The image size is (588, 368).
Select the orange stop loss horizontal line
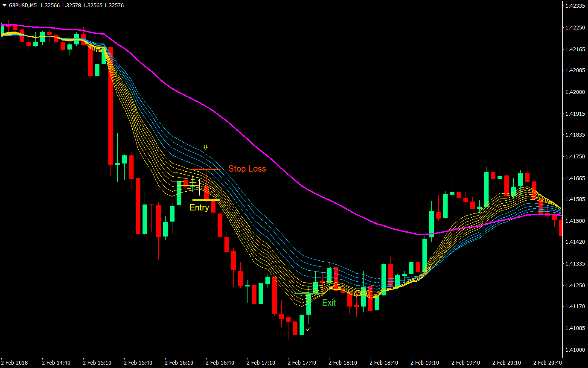pyautogui.click(x=206, y=169)
